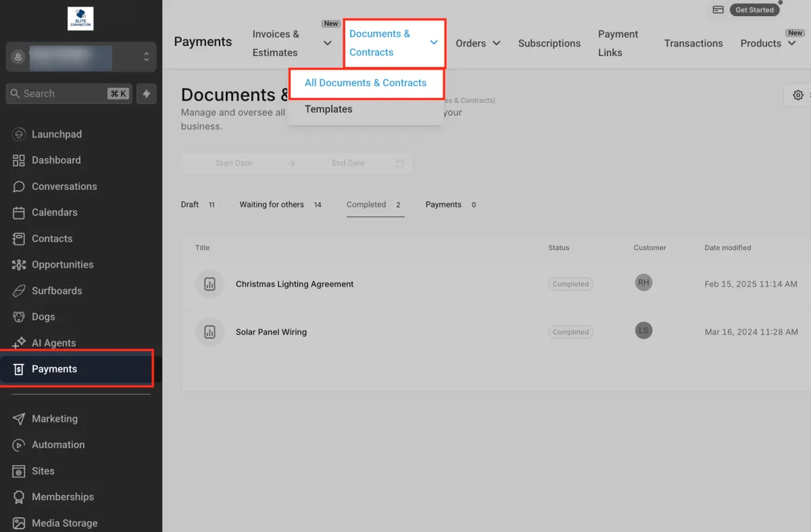Click date Mar 16, 2024 11:28 AM

[751, 332]
